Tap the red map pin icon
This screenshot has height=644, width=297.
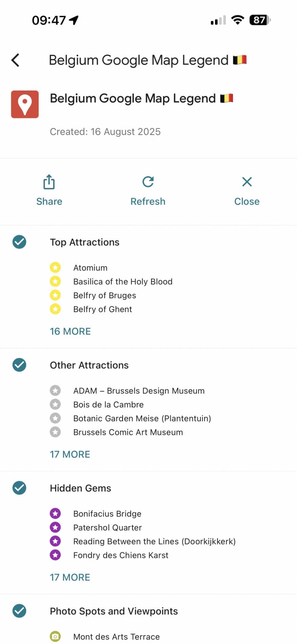click(25, 104)
